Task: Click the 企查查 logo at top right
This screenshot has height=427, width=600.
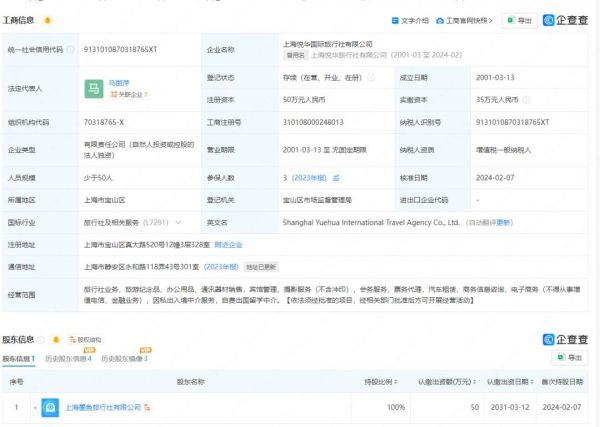Action: point(567,20)
